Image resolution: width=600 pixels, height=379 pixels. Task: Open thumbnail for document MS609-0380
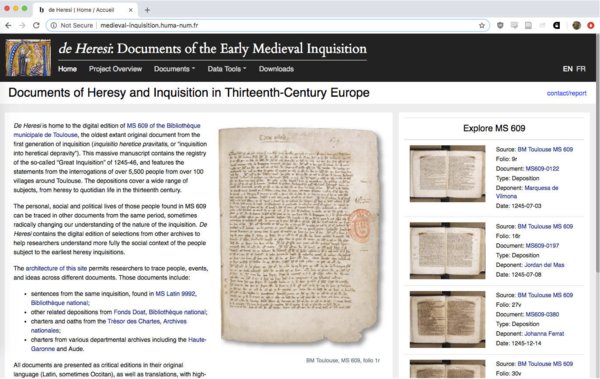pos(447,319)
